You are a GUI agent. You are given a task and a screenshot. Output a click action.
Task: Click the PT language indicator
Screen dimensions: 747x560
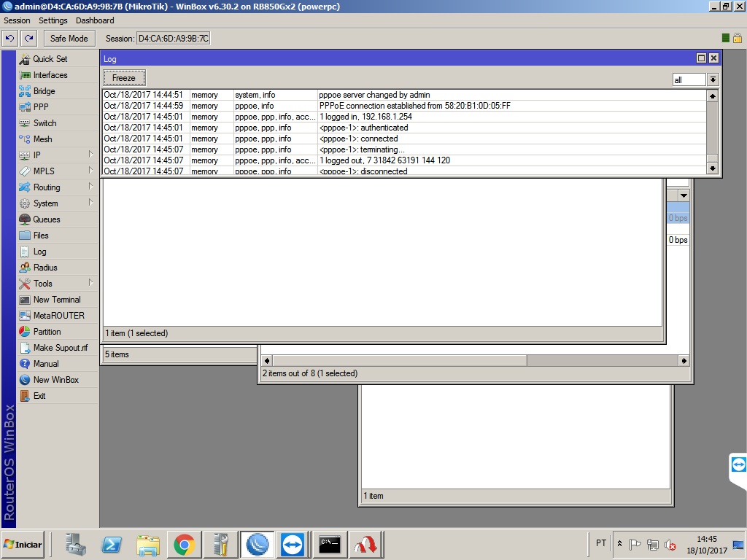click(x=601, y=543)
